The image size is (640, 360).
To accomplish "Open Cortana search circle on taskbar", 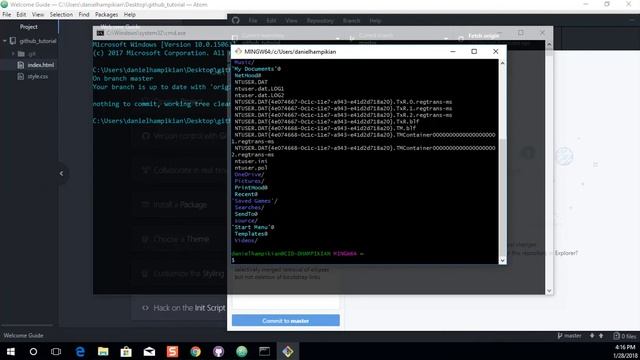I will pos(33,351).
